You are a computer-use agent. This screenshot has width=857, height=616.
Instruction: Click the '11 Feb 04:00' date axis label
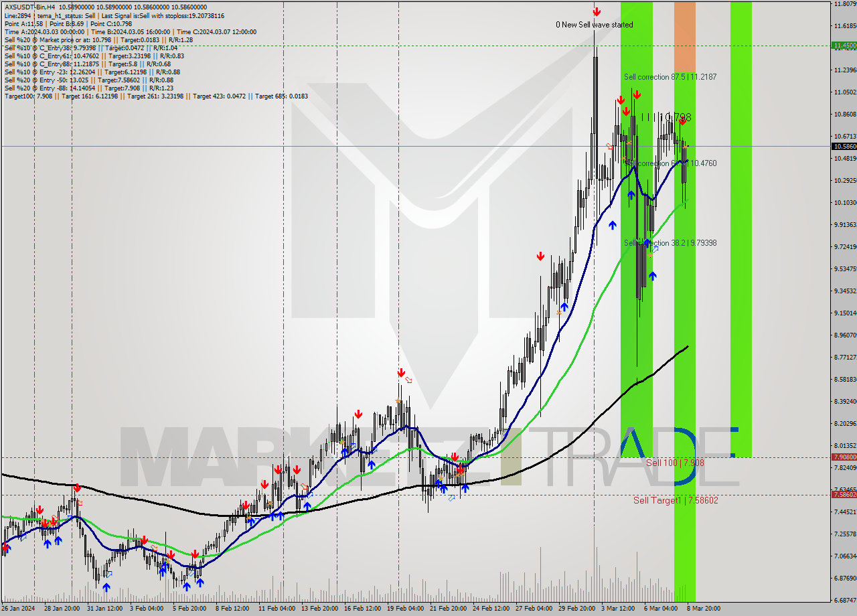tap(277, 608)
